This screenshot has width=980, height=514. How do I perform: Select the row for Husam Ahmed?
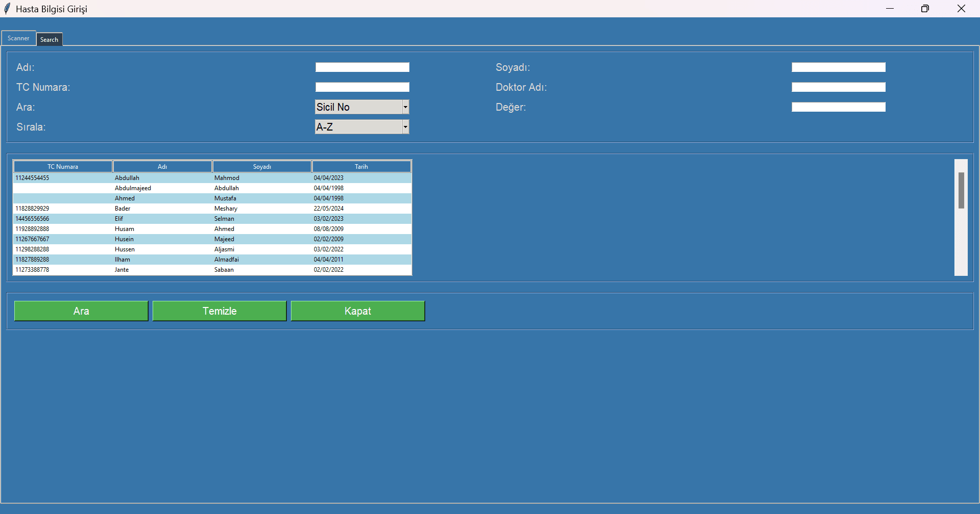tap(204, 228)
